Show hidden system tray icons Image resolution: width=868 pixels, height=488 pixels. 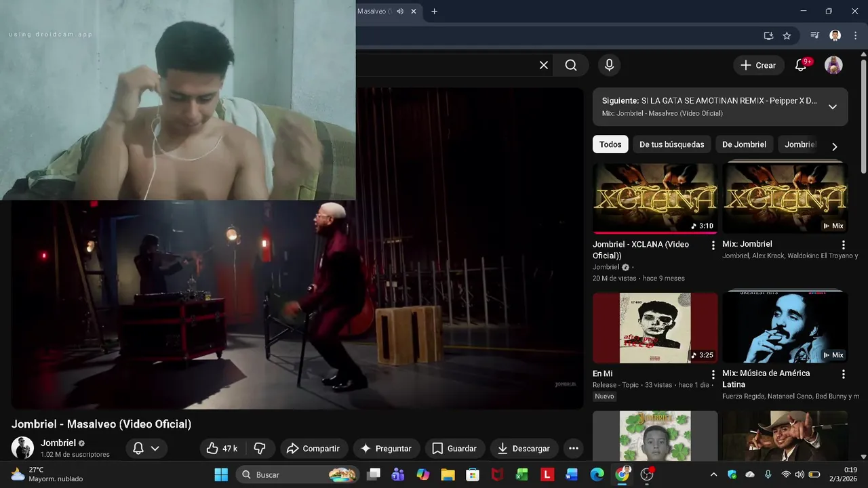(713, 474)
